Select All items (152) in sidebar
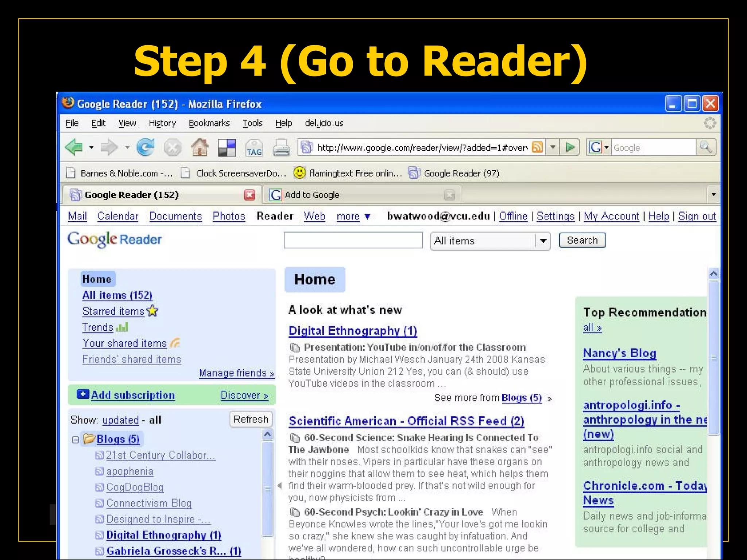Image resolution: width=747 pixels, height=560 pixels. 117,295
